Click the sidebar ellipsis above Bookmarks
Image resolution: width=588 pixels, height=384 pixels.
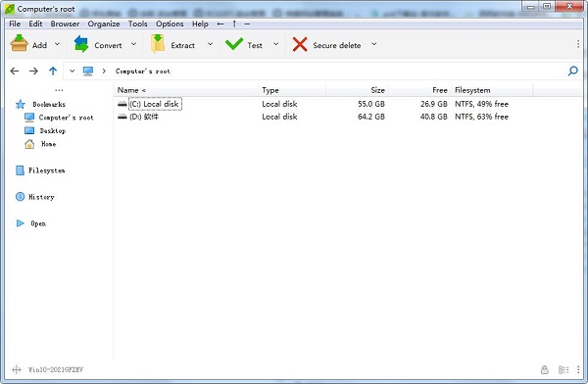59,90
